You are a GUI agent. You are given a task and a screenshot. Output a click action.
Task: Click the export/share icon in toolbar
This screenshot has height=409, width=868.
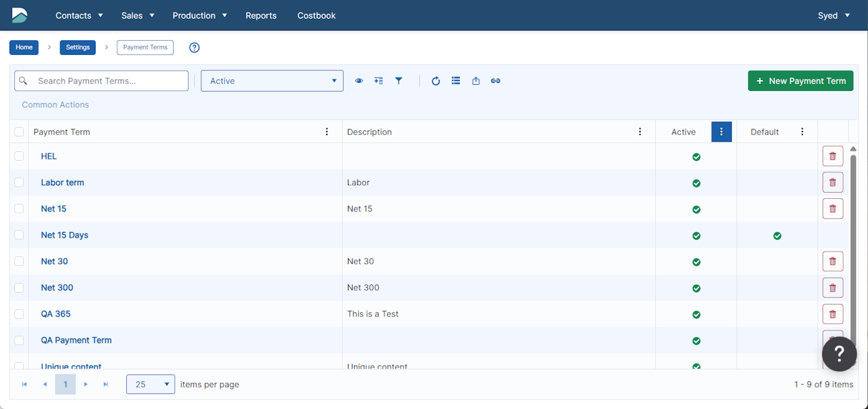pos(476,81)
